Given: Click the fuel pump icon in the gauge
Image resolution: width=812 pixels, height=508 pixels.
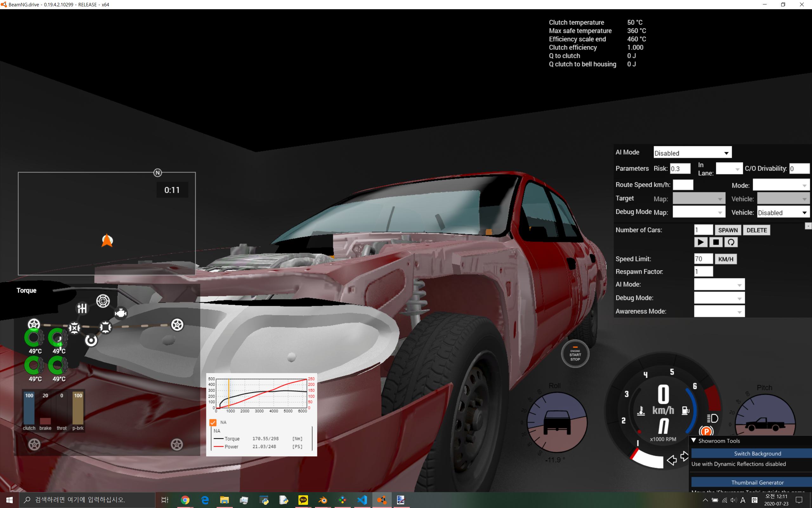Looking at the screenshot, I should coord(685,410).
